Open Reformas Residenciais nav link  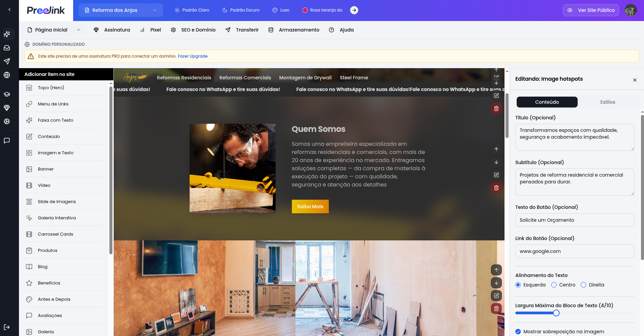click(x=184, y=78)
